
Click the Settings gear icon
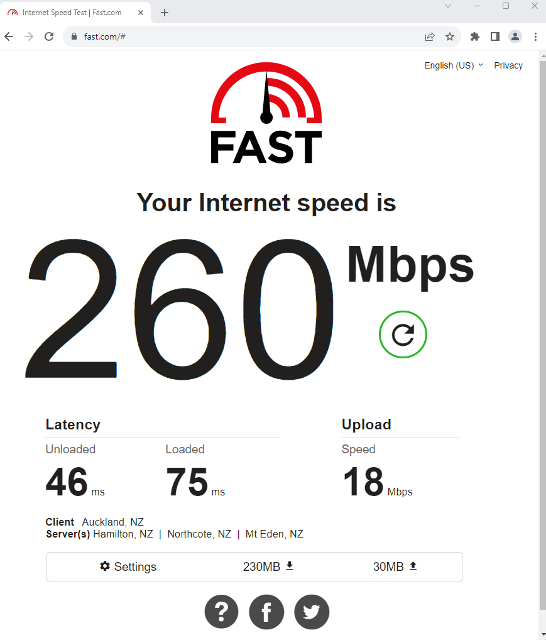[105, 566]
